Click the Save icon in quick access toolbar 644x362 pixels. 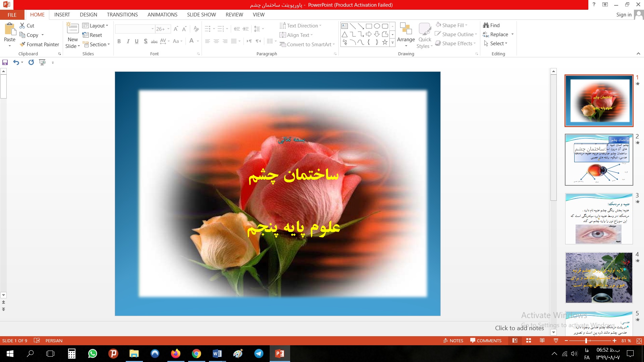pyautogui.click(x=5, y=62)
